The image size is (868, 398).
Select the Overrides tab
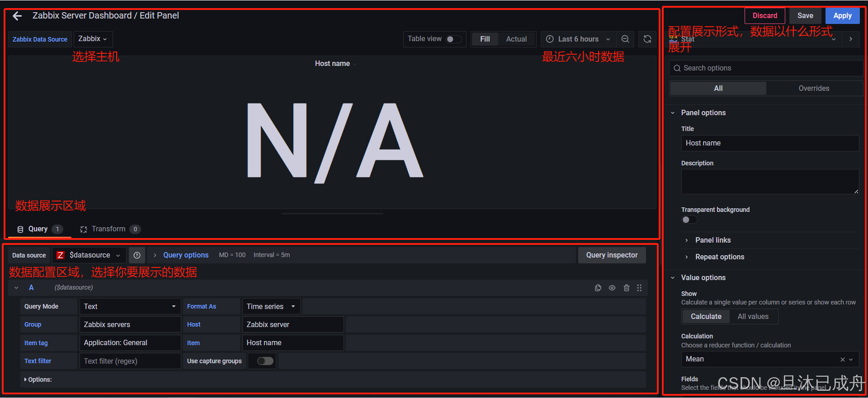tap(814, 89)
